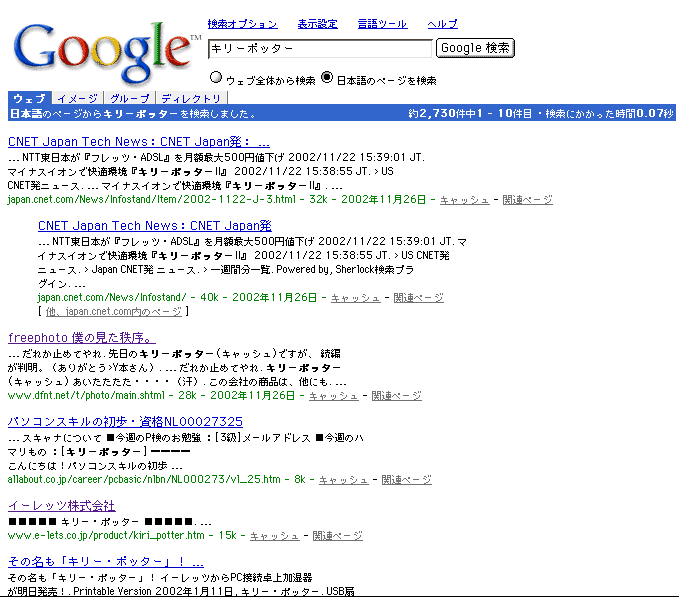Open the 'パソコンスキルの初歩・資格NL00027325' result
Screen dimensions: 679x597
(x=125, y=422)
